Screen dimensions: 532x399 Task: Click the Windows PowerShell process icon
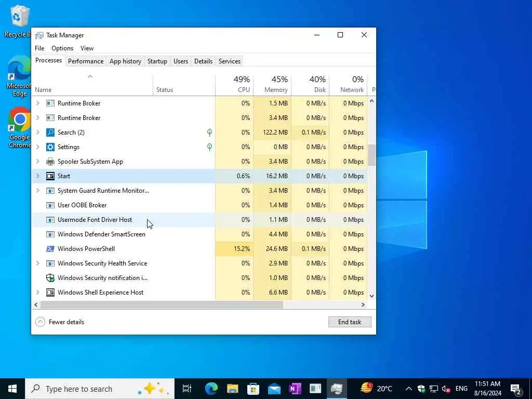[x=50, y=249]
